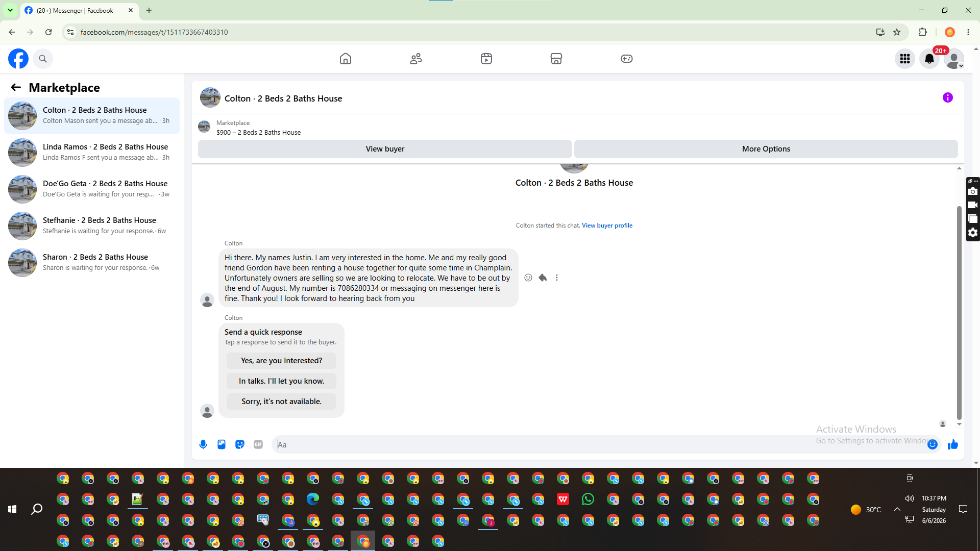Choose a sticker icon in composer

tap(240, 444)
